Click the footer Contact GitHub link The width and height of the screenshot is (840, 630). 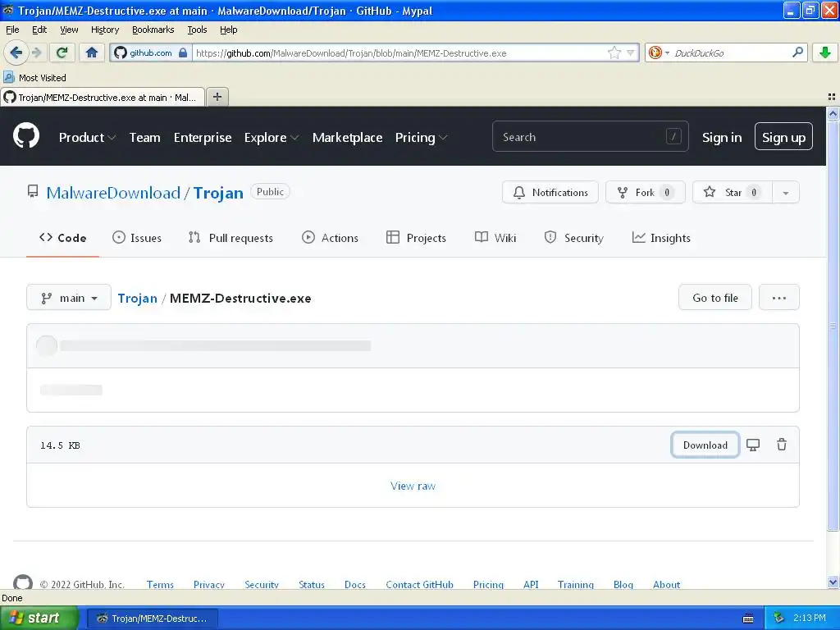click(x=419, y=584)
